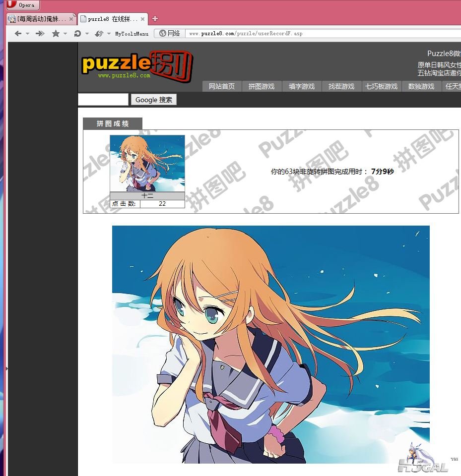Select the puzzle8 在线拼 tab
The height and width of the screenshot is (476, 461).
tap(113, 19)
